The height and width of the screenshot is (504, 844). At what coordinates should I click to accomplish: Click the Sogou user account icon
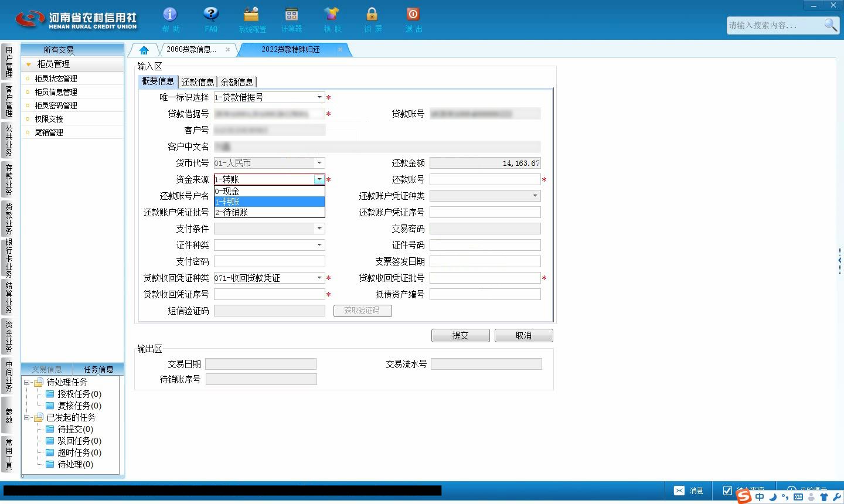(811, 497)
